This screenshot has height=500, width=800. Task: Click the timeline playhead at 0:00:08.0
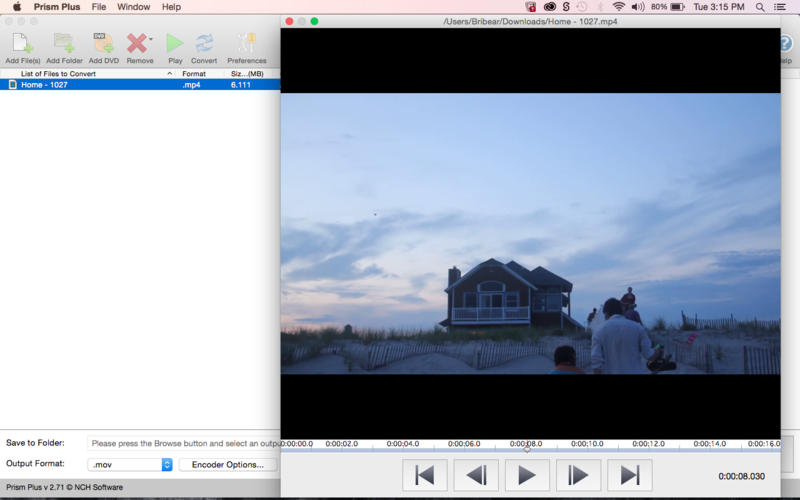[527, 449]
